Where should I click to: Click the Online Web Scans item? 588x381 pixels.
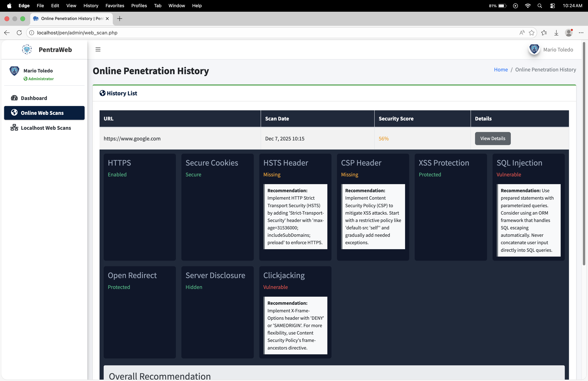pos(42,113)
